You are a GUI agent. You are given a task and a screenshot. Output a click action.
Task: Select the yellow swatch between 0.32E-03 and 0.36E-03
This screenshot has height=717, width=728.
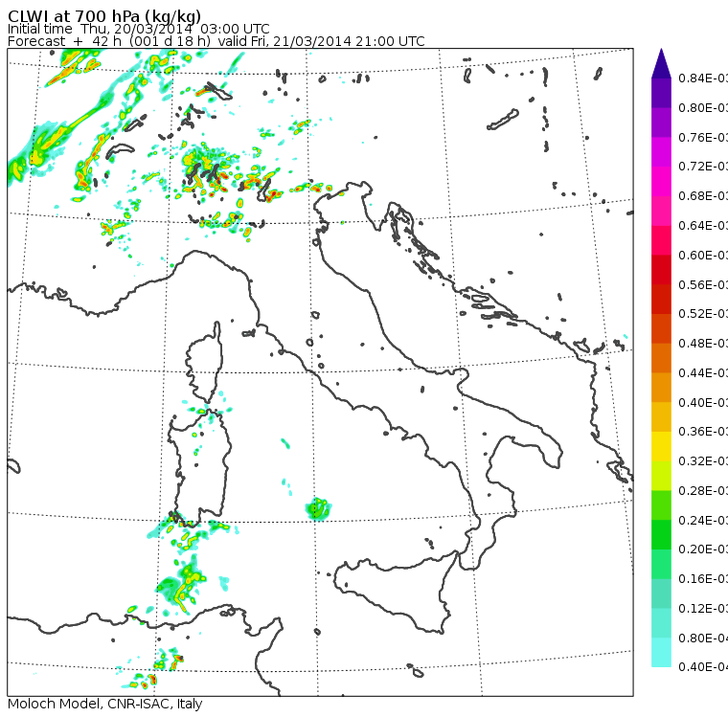(661, 446)
